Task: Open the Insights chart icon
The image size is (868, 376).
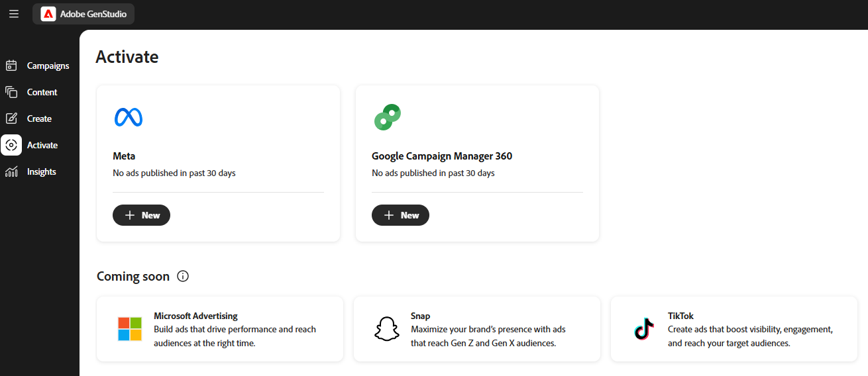Action: tap(11, 171)
